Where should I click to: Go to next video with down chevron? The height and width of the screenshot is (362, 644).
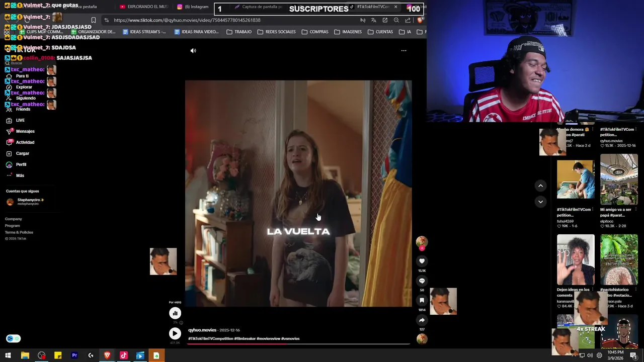[540, 202]
